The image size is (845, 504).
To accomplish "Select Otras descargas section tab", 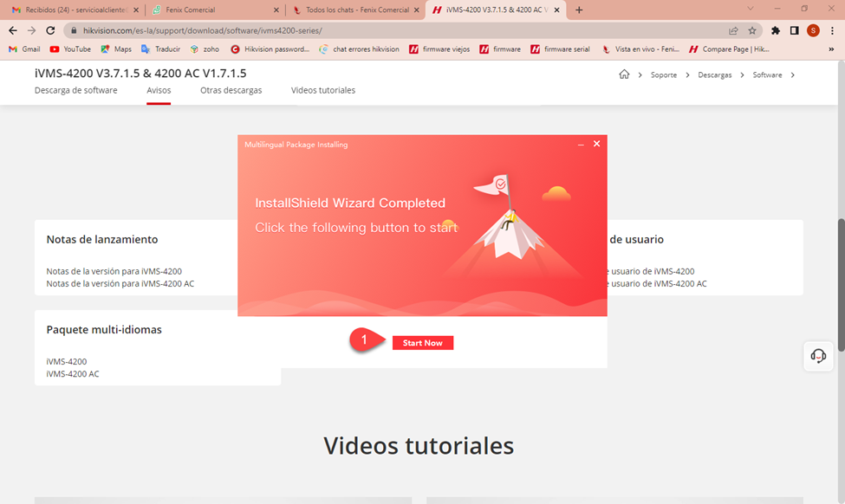I will click(x=231, y=90).
